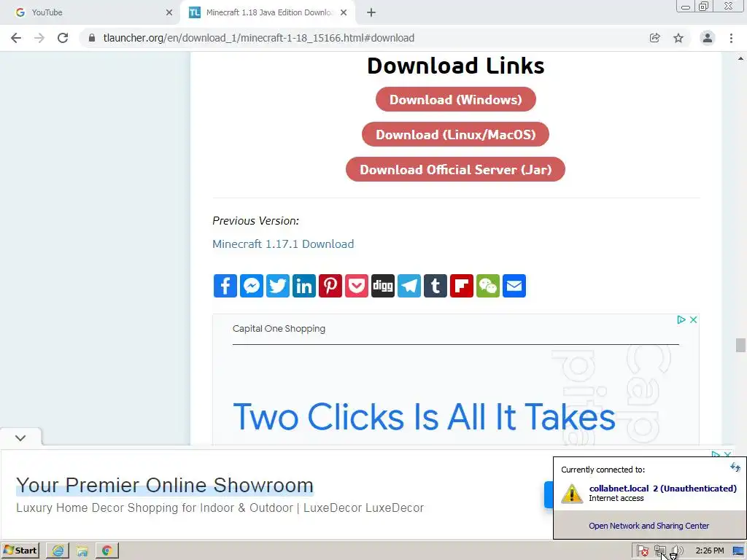This screenshot has height=560, width=747.
Task: Open the share this page icon
Action: click(655, 38)
